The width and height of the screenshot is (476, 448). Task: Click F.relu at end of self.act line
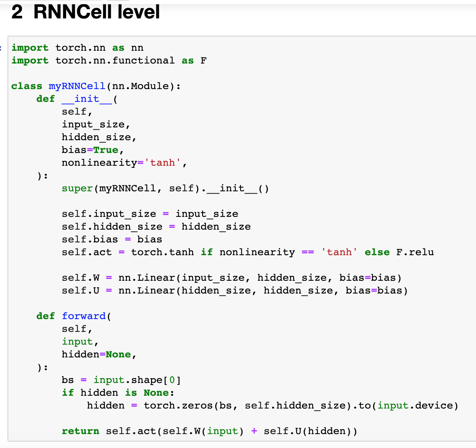pos(415,252)
